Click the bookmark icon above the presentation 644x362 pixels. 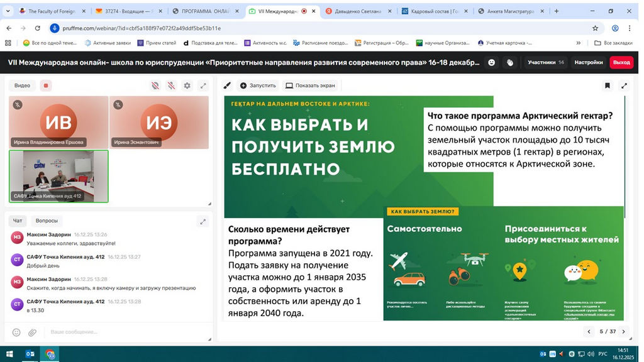pos(608,85)
